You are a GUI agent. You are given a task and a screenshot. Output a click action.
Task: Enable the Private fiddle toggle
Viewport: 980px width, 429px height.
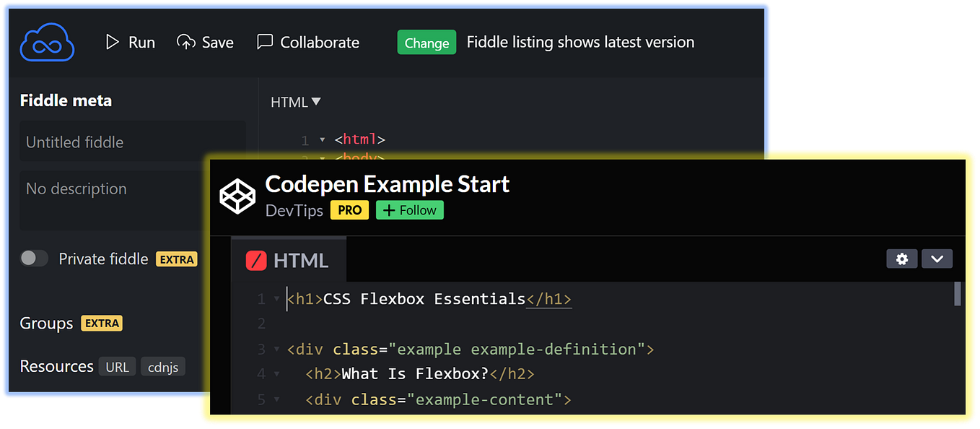[34, 258]
